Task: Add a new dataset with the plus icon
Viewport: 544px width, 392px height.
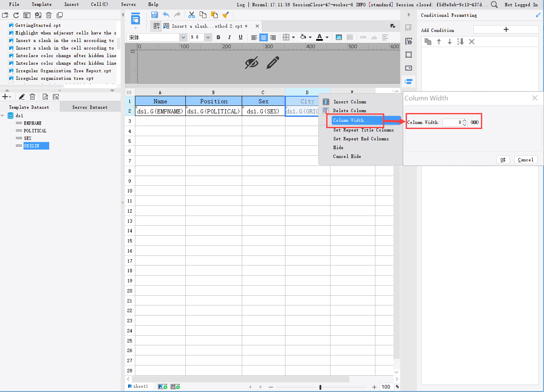Action: [x=5, y=96]
